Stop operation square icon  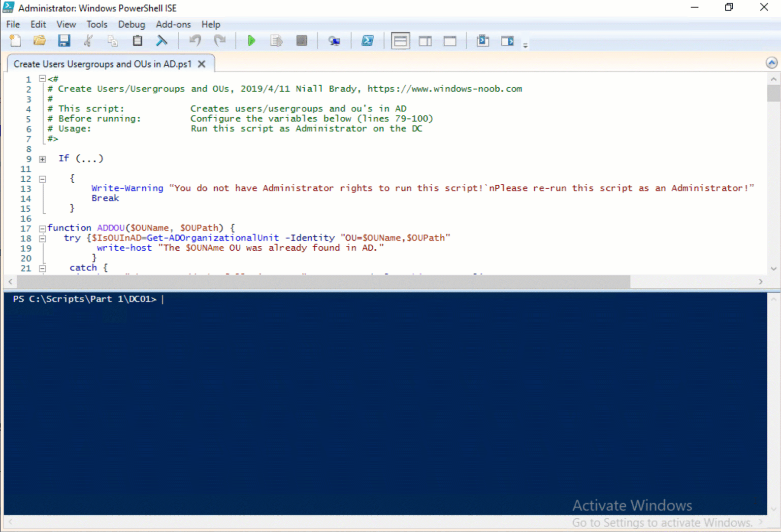302,41
